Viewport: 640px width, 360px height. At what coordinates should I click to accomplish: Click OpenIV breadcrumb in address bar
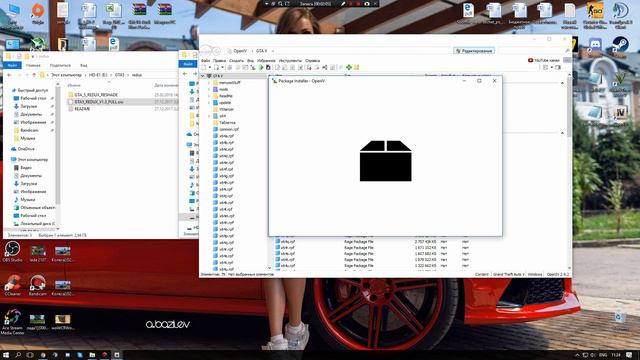tap(240, 51)
